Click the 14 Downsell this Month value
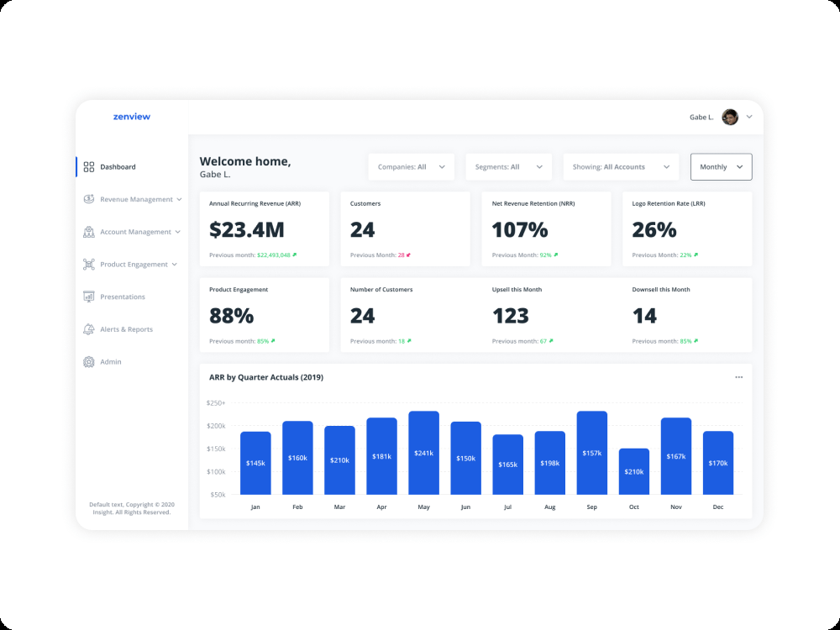Image resolution: width=840 pixels, height=630 pixels. (644, 316)
